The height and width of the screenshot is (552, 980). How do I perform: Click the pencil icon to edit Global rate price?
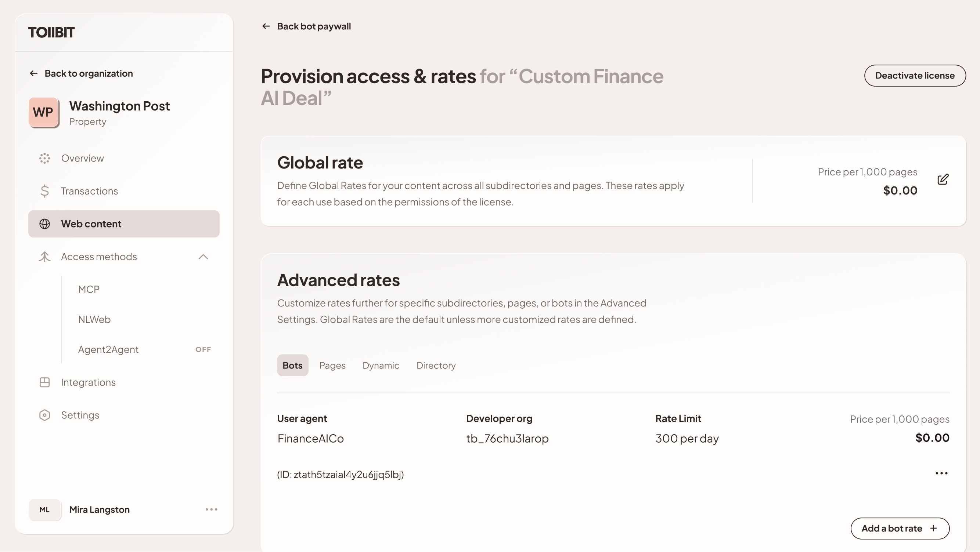pos(943,179)
